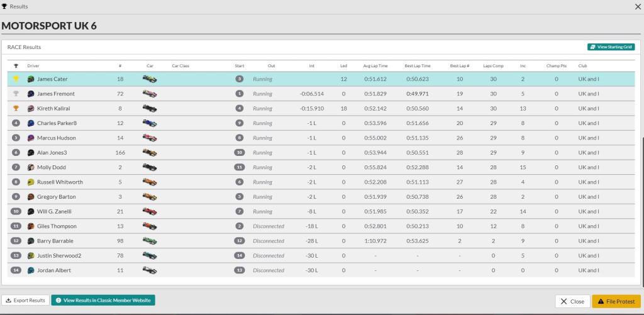The image size is (644, 315).
Task: File a protest for this race
Action: click(x=616, y=301)
